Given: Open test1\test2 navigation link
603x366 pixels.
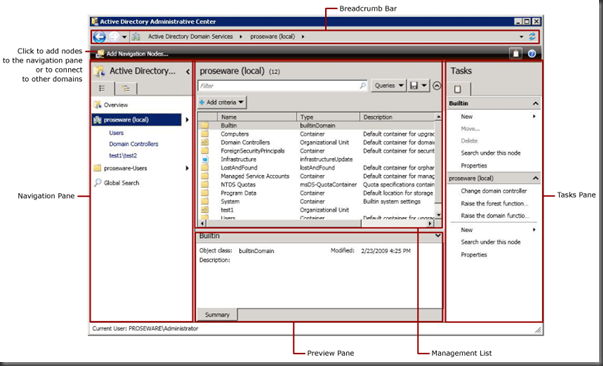Looking at the screenshot, I should click(123, 156).
